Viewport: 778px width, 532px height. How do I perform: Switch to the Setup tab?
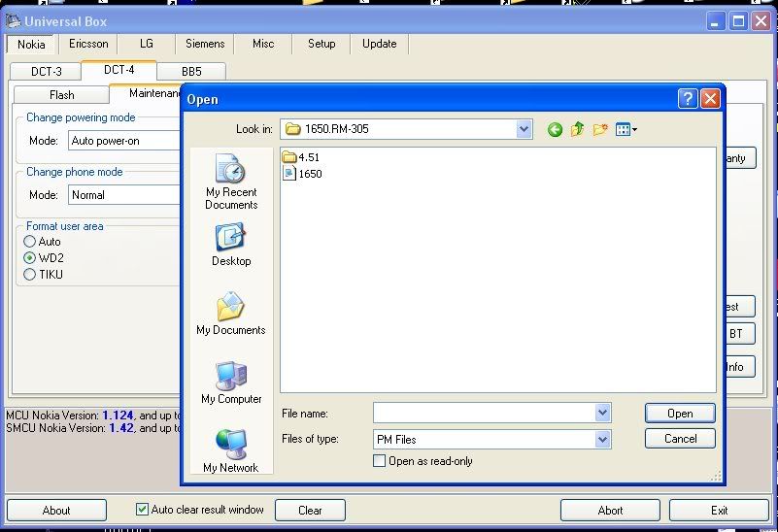point(321,44)
